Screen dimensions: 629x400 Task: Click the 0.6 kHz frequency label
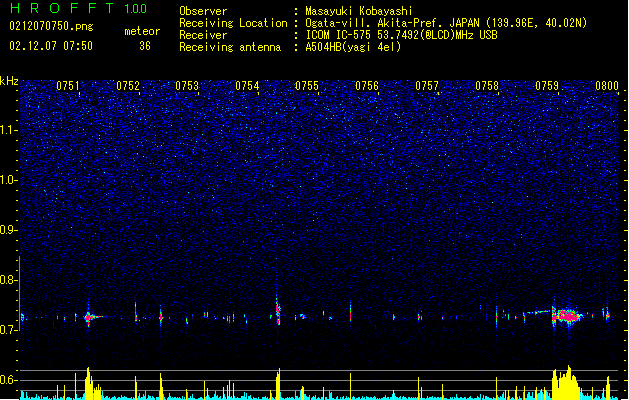(x=9, y=380)
